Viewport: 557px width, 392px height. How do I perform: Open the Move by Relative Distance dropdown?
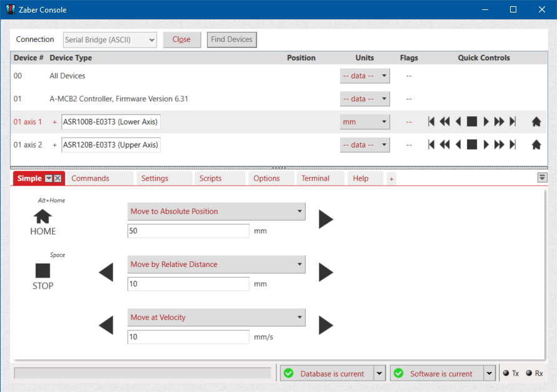pos(216,264)
